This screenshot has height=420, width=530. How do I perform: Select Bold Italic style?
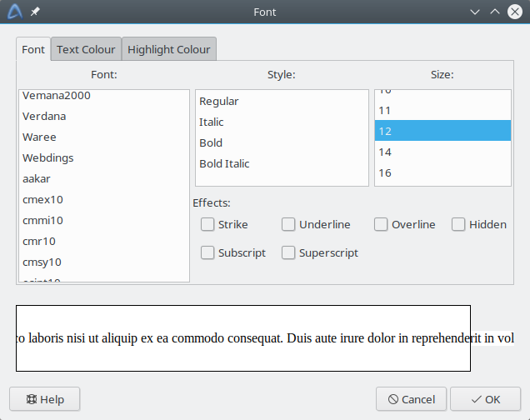point(224,163)
